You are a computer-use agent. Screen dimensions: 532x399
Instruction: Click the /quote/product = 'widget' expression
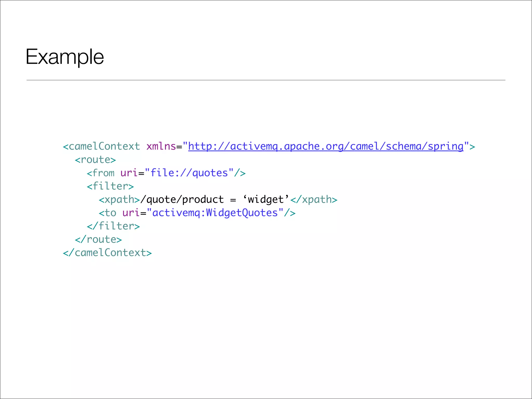pos(215,199)
